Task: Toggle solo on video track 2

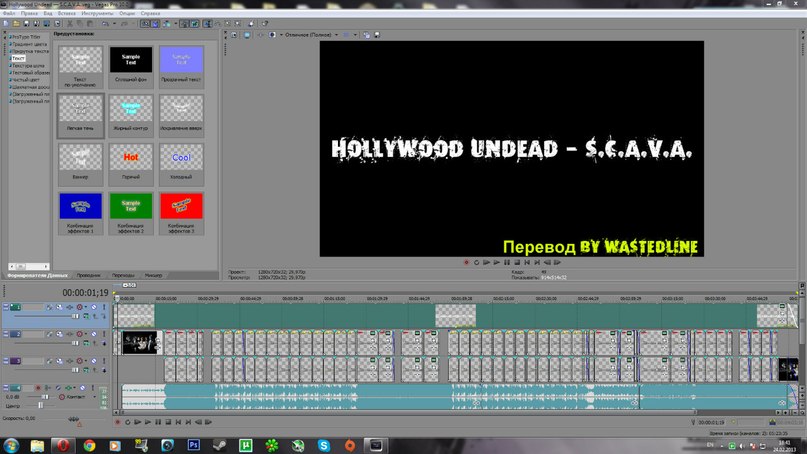Action: [104, 334]
